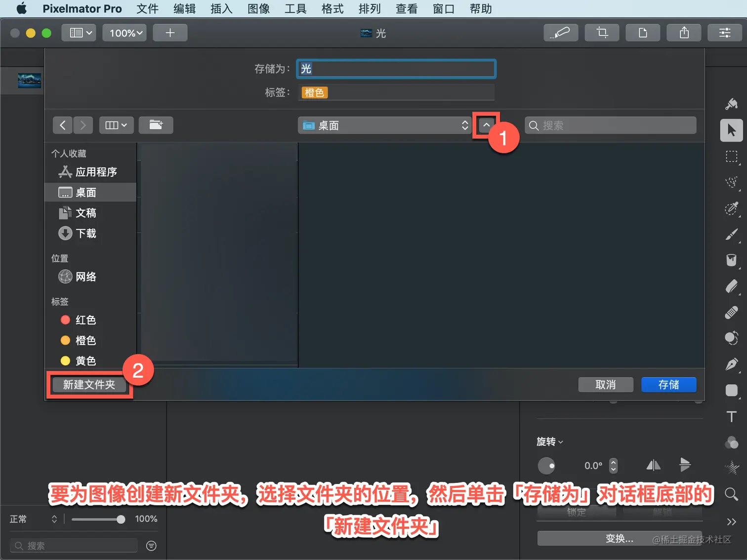The height and width of the screenshot is (560, 747).
Task: Open the 帮助 menu
Action: tap(481, 8)
